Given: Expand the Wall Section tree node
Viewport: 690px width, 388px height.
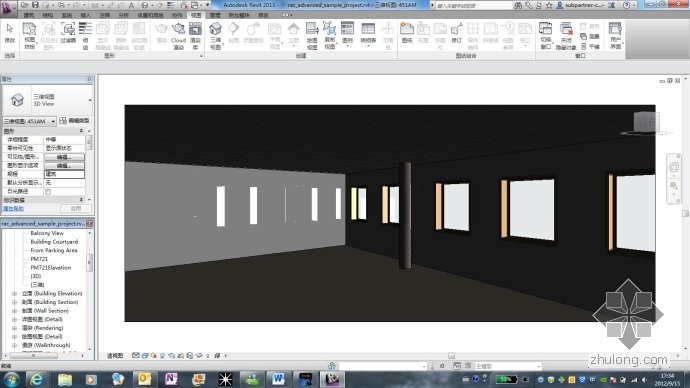Looking at the screenshot, I should pyautogui.click(x=14, y=311).
